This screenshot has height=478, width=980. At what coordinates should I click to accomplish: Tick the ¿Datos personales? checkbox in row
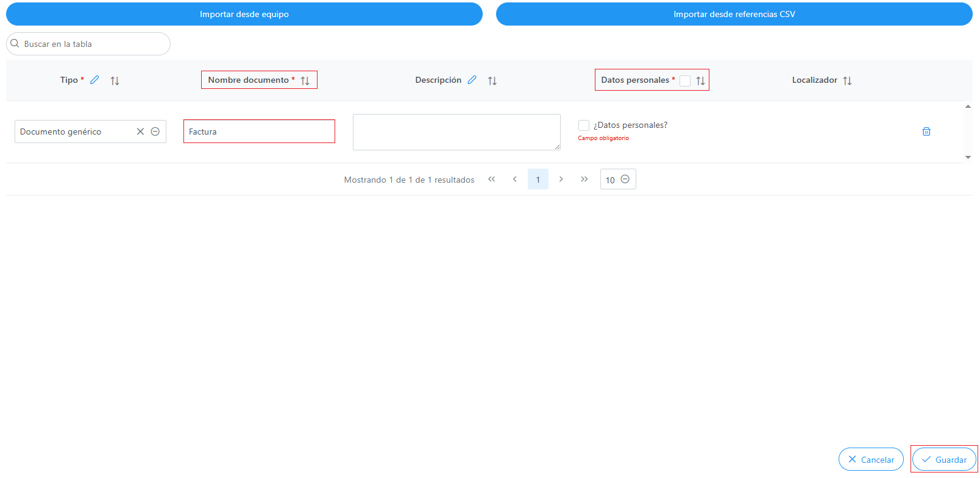point(584,125)
